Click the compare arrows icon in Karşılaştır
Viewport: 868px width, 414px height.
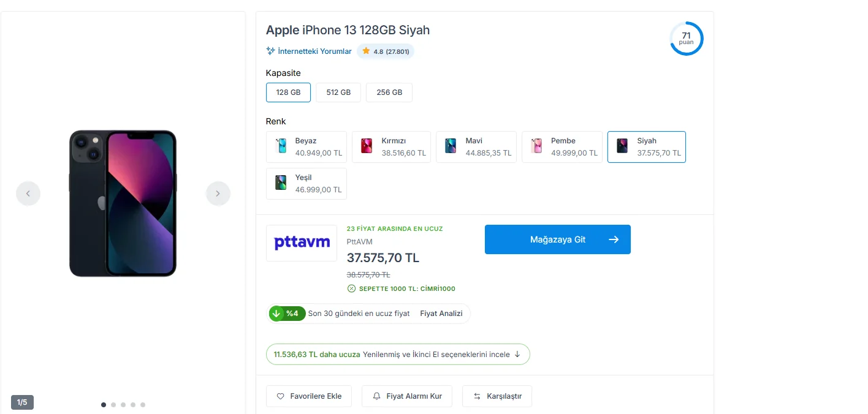click(x=477, y=396)
